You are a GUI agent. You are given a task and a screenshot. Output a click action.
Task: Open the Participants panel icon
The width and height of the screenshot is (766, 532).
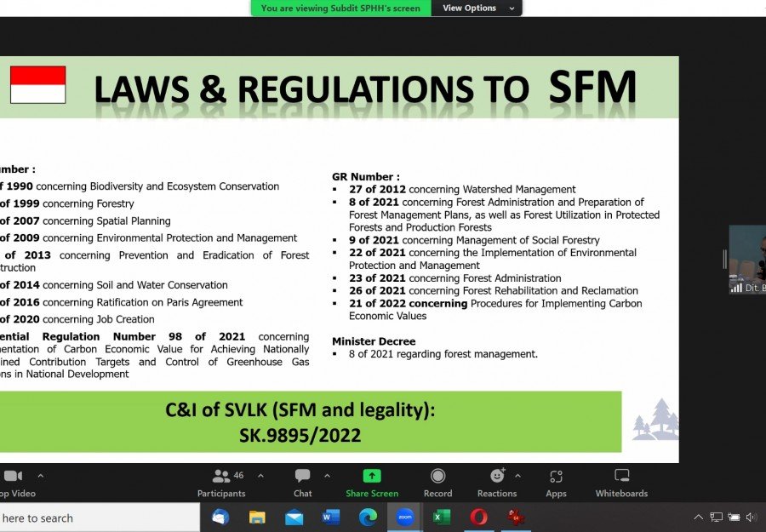[220, 476]
